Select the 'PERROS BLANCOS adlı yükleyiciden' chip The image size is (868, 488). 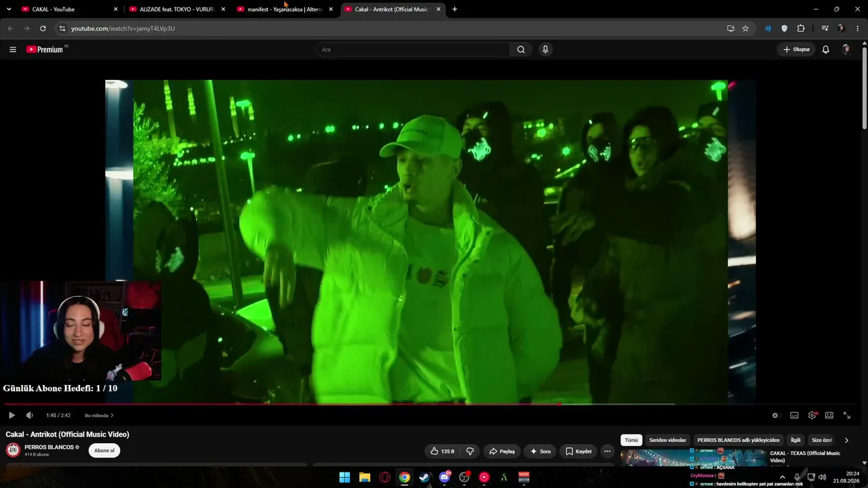point(738,441)
